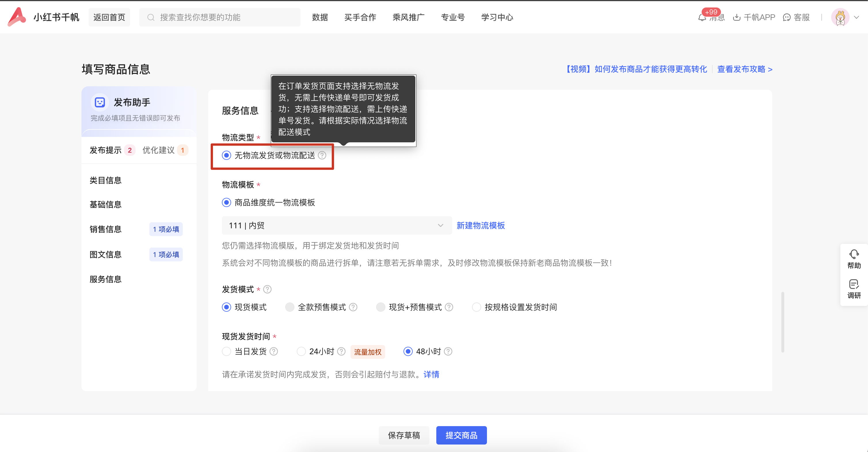
Task: Open the 详情 link about shipping promise
Action: tap(431, 374)
